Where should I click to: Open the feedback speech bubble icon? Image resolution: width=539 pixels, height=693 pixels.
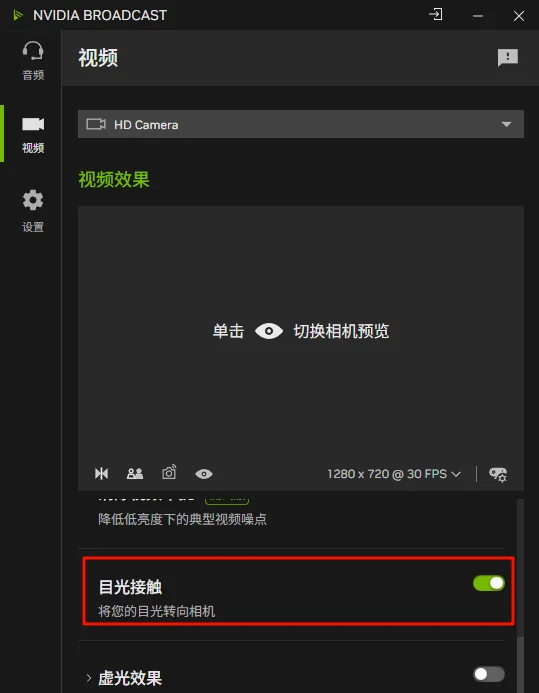pyautogui.click(x=508, y=57)
